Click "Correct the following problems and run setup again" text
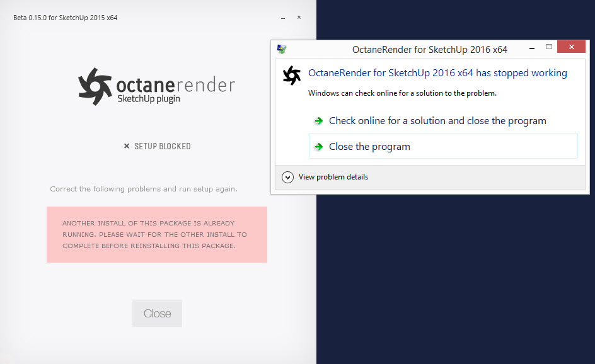 click(x=144, y=189)
